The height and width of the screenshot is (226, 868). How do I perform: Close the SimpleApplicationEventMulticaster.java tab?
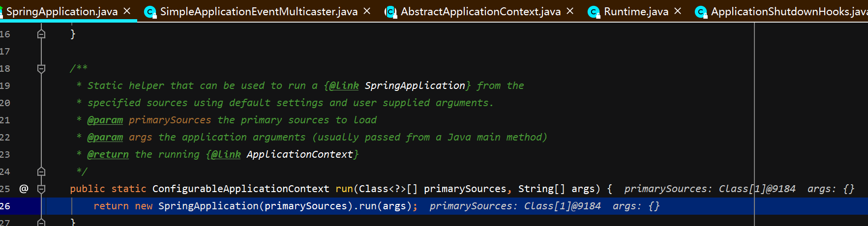[367, 11]
